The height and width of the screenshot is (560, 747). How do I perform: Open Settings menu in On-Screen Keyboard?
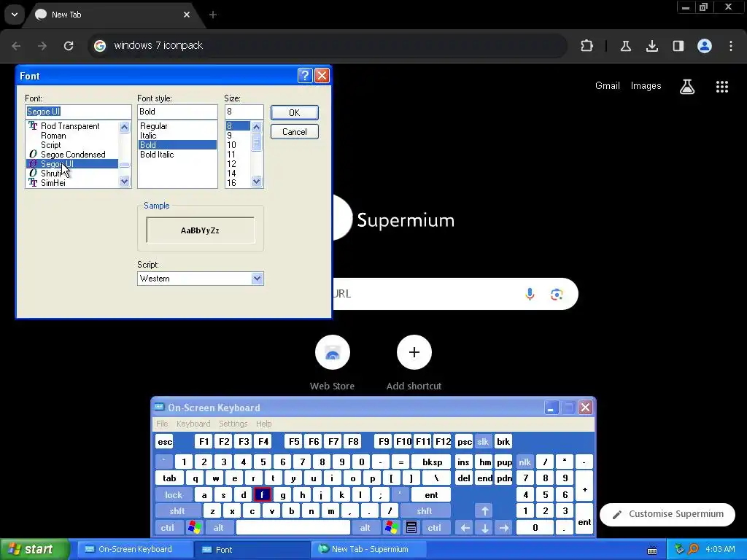tap(233, 424)
